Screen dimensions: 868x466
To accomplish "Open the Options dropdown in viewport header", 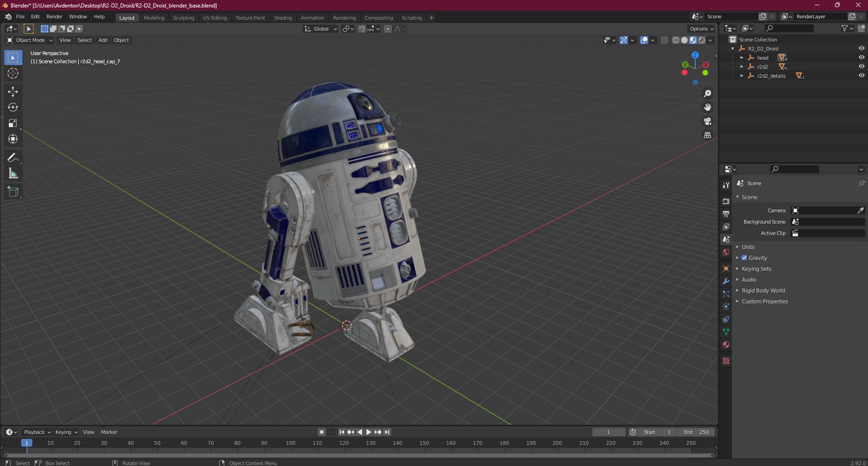I will 702,29.
